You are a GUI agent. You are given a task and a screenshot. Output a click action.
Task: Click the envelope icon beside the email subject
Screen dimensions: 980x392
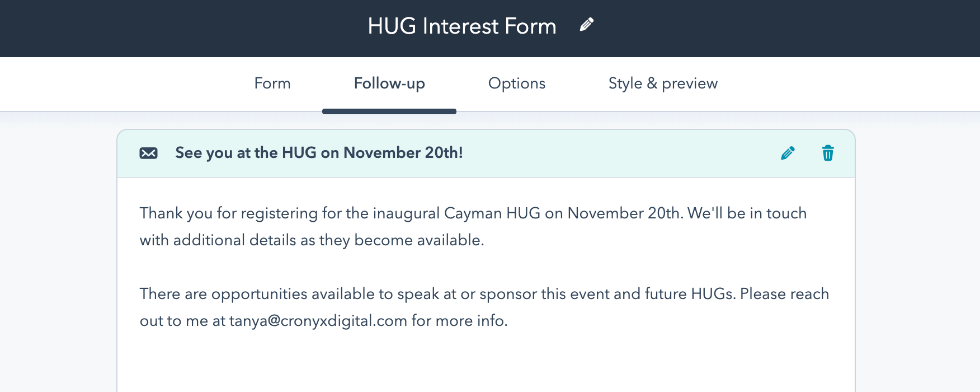(x=148, y=153)
